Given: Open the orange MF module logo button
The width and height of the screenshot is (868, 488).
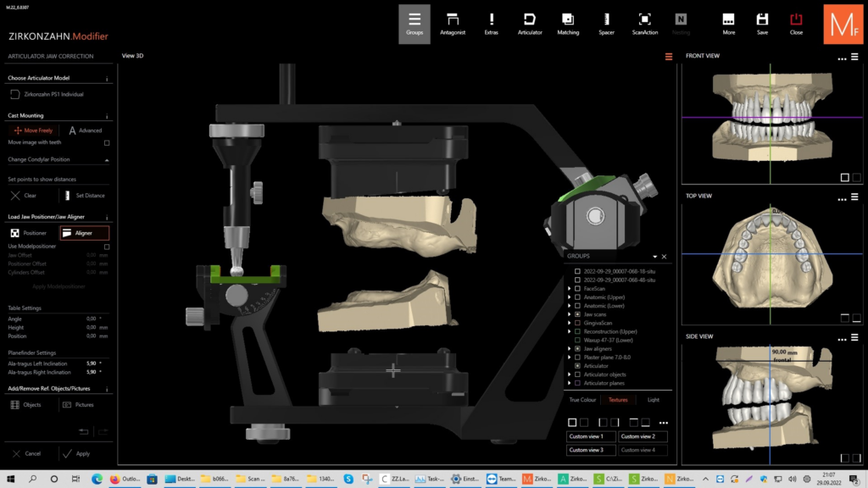Looking at the screenshot, I should click(843, 25).
